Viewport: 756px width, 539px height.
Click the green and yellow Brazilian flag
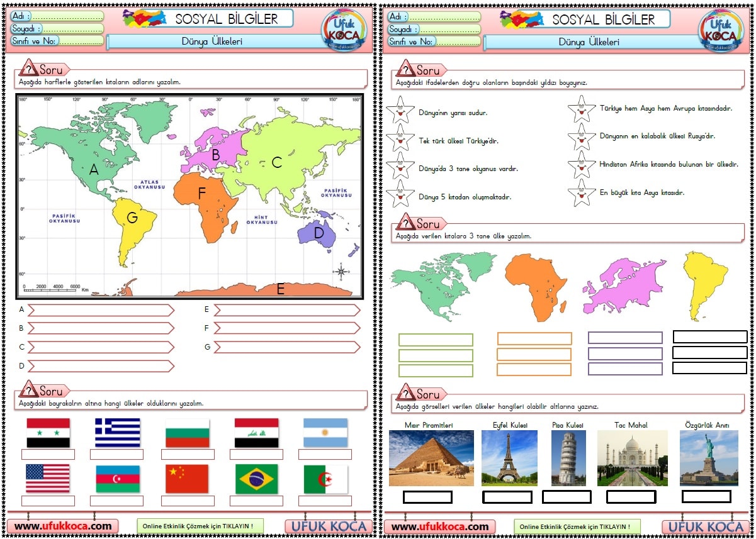(x=256, y=479)
